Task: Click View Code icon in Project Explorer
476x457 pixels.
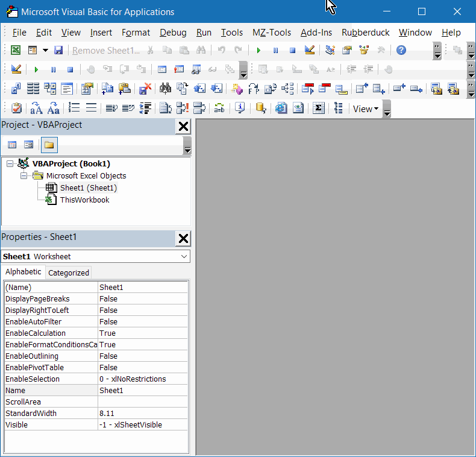Action: click(12, 145)
